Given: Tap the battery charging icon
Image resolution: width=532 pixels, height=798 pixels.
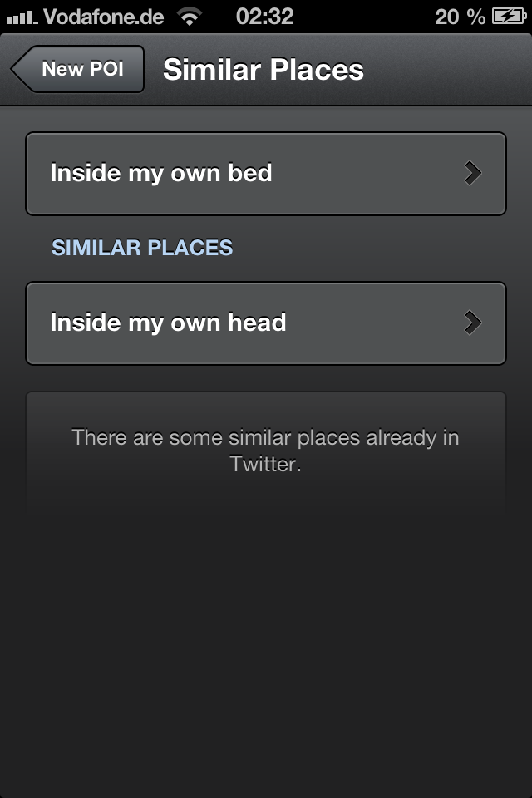Looking at the screenshot, I should coord(509,17).
